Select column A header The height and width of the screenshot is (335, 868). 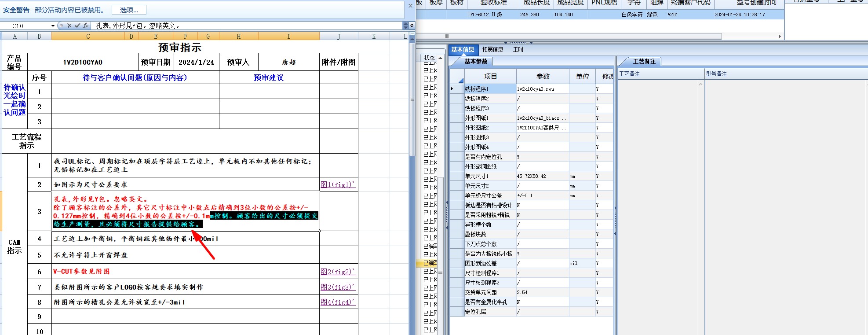point(15,37)
